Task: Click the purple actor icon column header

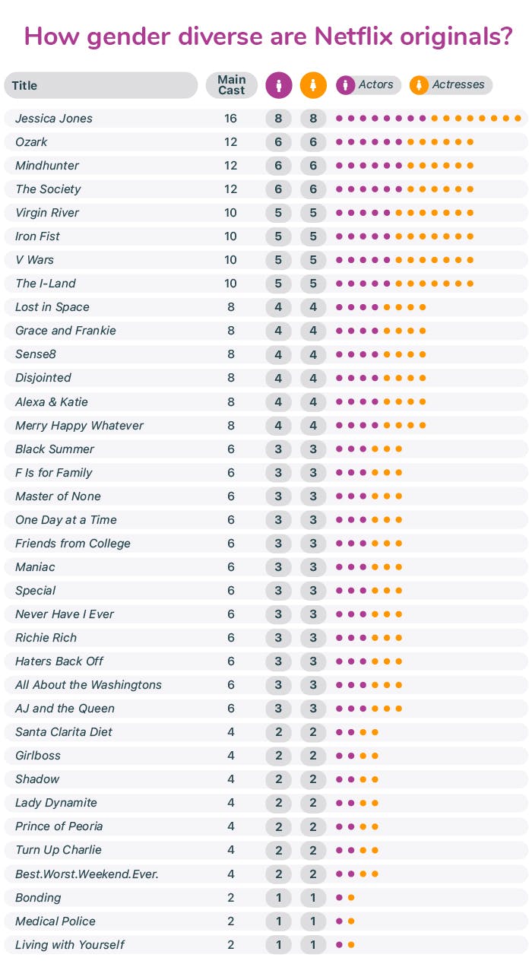Action: point(278,85)
